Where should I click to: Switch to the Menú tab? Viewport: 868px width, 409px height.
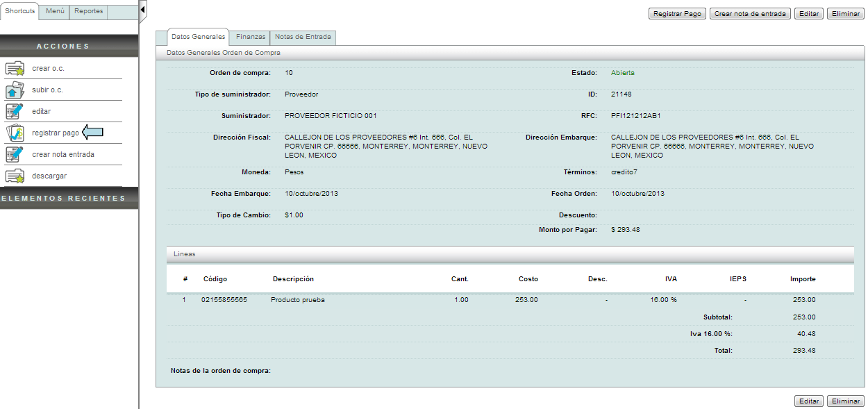click(54, 12)
